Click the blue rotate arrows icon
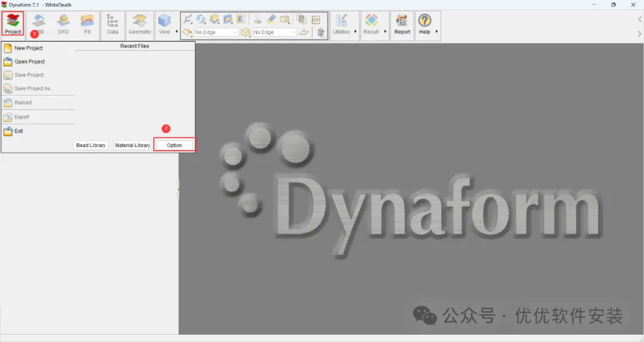 pyautogui.click(x=201, y=19)
